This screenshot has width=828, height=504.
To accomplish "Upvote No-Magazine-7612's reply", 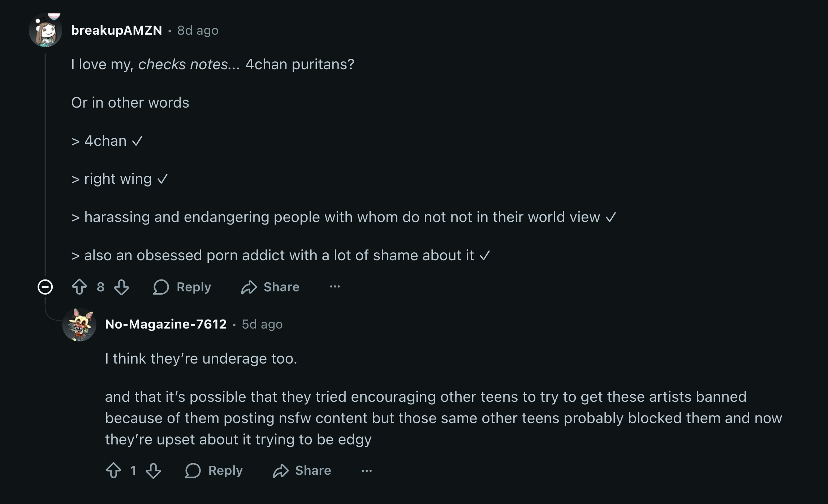I will pos(113,470).
